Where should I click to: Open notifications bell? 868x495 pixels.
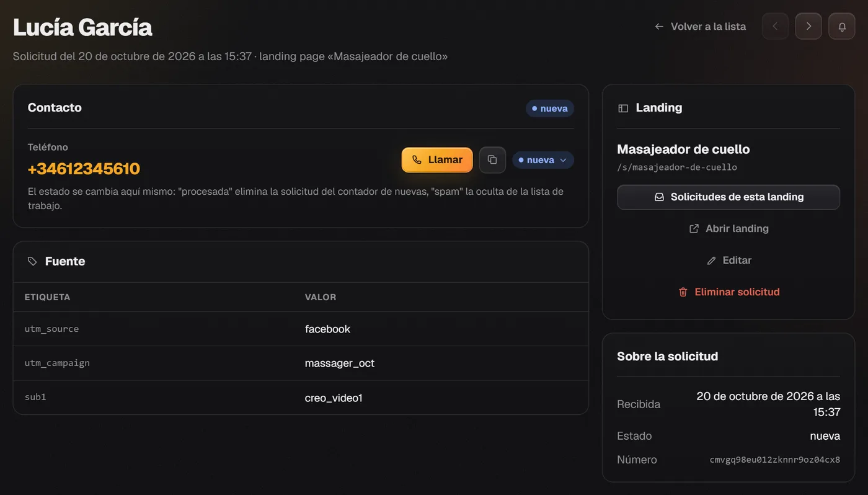coord(842,27)
